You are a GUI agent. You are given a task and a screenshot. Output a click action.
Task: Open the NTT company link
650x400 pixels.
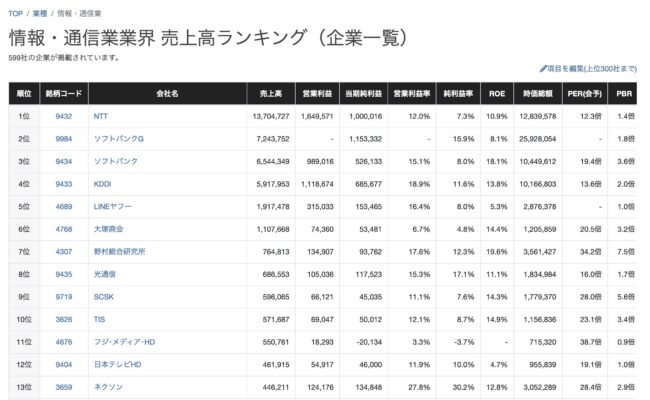coord(100,116)
